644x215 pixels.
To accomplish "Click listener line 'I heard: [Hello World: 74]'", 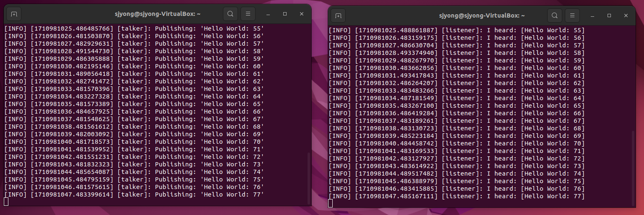I will (456, 174).
